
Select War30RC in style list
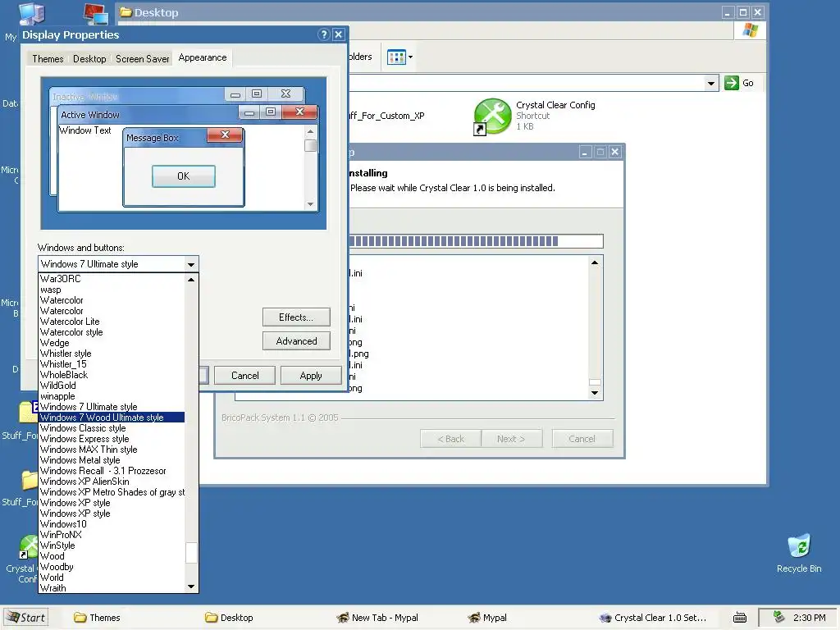112,279
